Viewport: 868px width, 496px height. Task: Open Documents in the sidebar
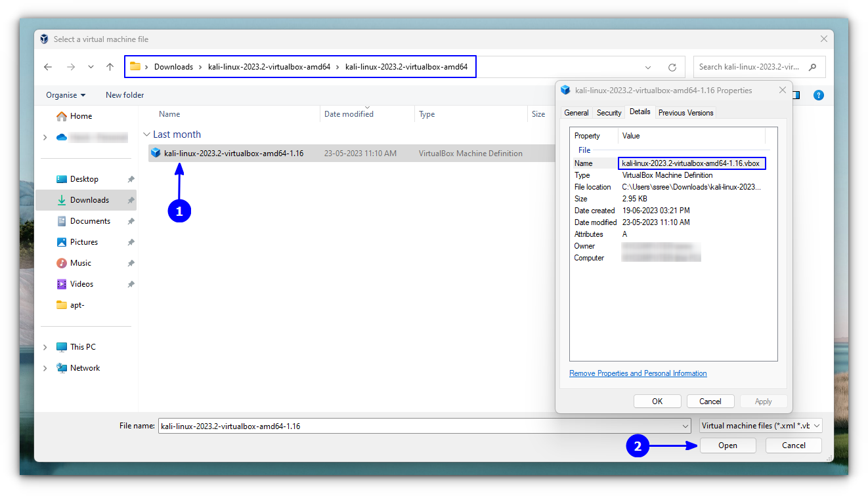[x=83, y=221]
